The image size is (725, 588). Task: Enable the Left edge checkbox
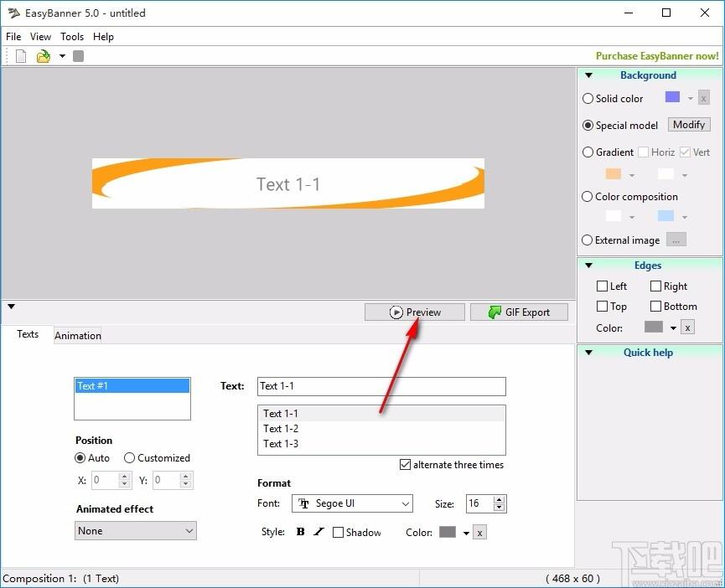[602, 286]
